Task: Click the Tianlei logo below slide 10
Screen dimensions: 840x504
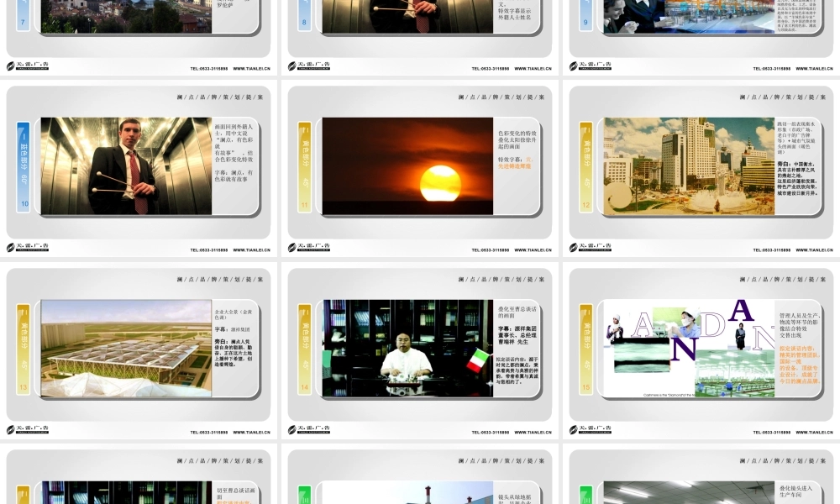Action: pyautogui.click(x=28, y=247)
